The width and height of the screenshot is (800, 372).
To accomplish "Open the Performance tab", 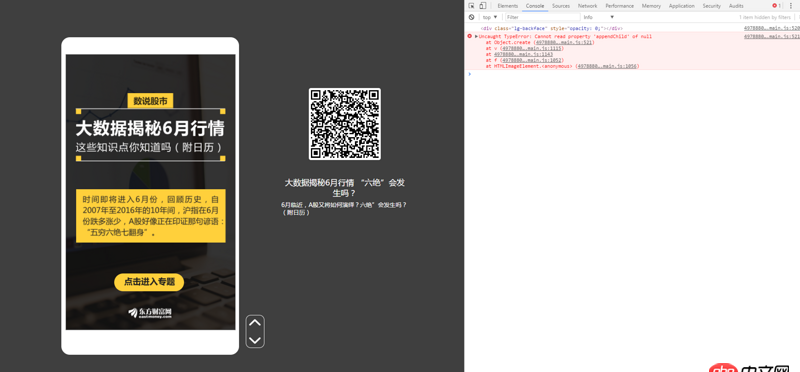I will (x=619, y=6).
